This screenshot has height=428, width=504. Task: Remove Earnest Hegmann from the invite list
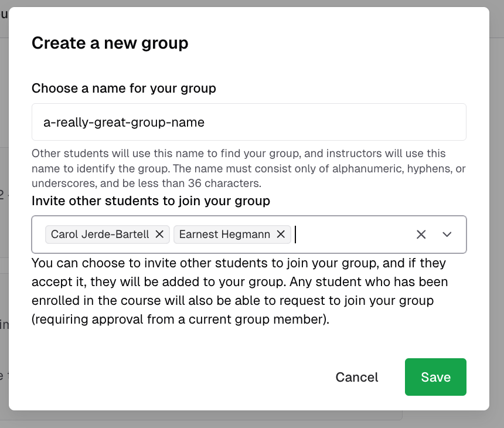281,234
